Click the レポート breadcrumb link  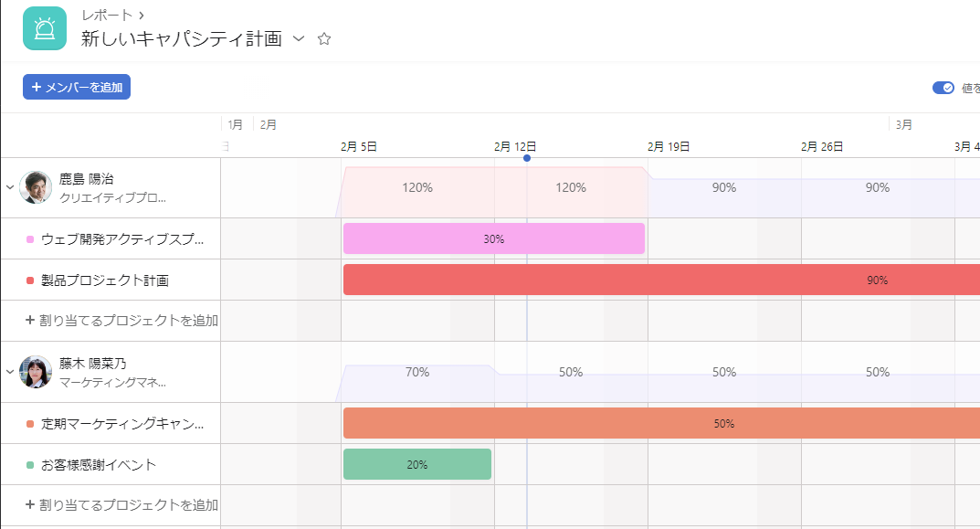tap(107, 15)
